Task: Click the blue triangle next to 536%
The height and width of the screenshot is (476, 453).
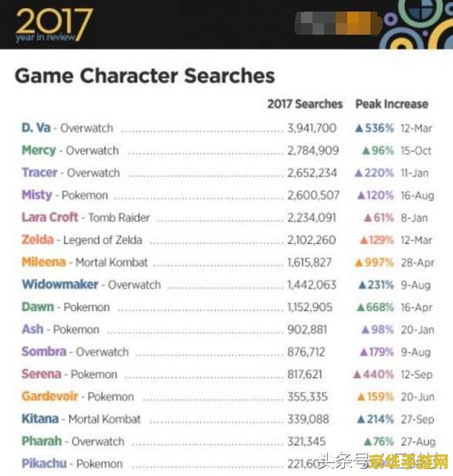Action: point(359,128)
